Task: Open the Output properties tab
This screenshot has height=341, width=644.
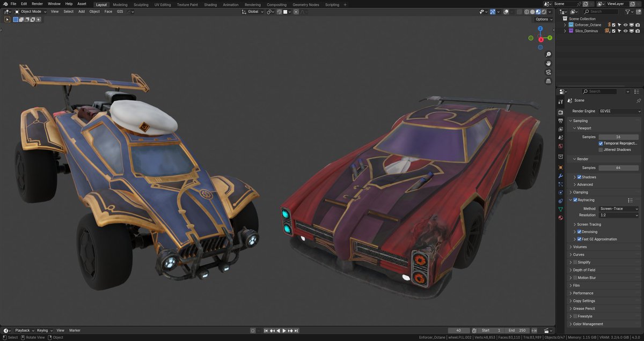Action: (x=561, y=121)
